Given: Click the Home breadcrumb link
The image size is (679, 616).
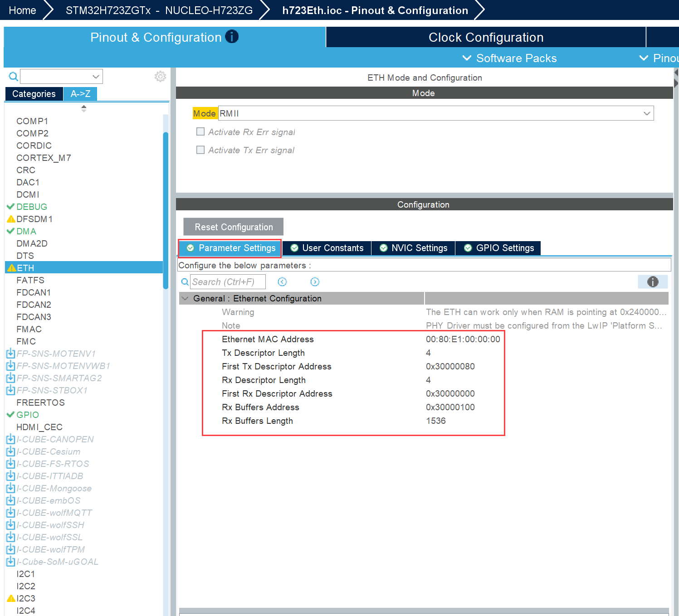Looking at the screenshot, I should pyautogui.click(x=22, y=10).
